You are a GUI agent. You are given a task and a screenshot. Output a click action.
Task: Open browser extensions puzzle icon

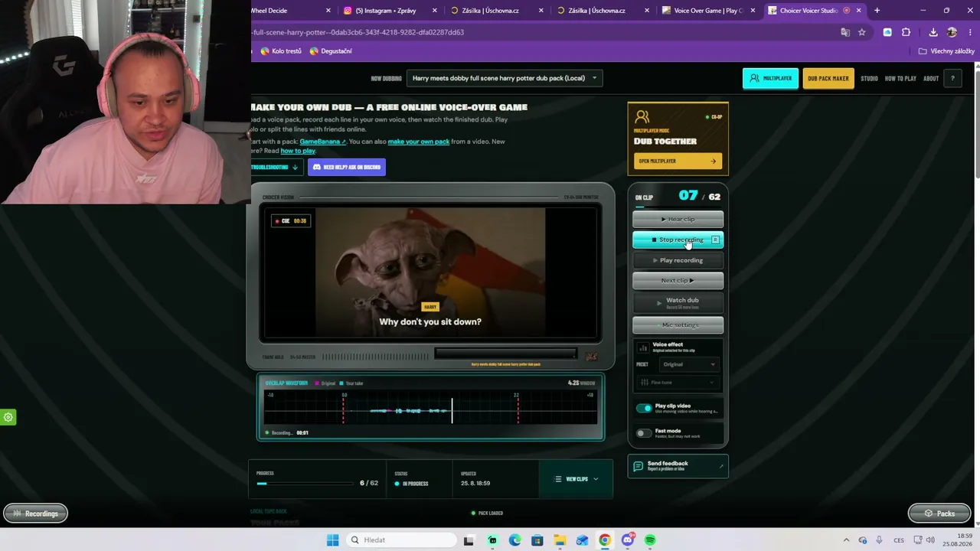(906, 32)
